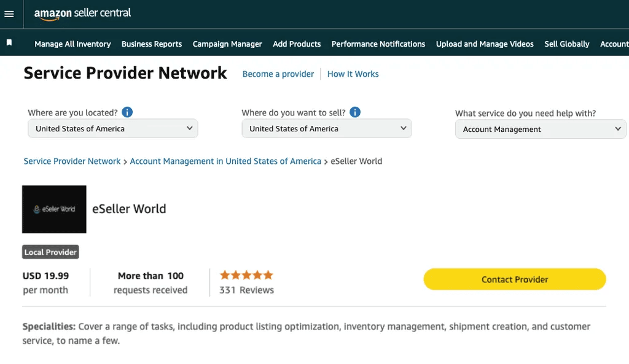This screenshot has height=364, width=629.
Task: Click the eSeller World logo thumbnail
Action: [x=54, y=209]
